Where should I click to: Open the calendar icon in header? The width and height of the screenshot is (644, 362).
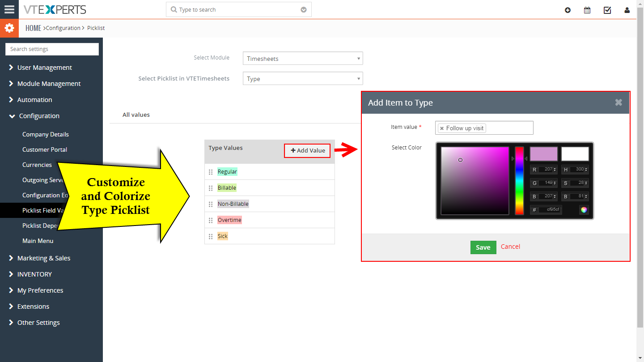[587, 10]
